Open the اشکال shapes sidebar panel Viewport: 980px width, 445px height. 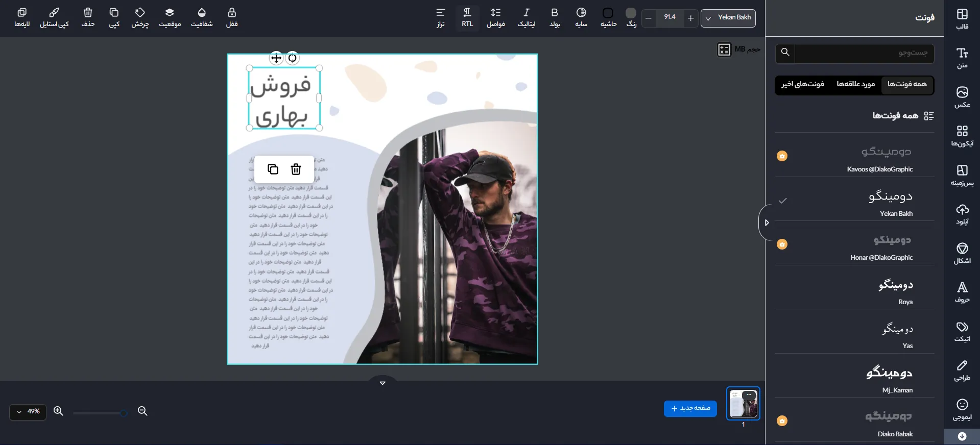(962, 253)
